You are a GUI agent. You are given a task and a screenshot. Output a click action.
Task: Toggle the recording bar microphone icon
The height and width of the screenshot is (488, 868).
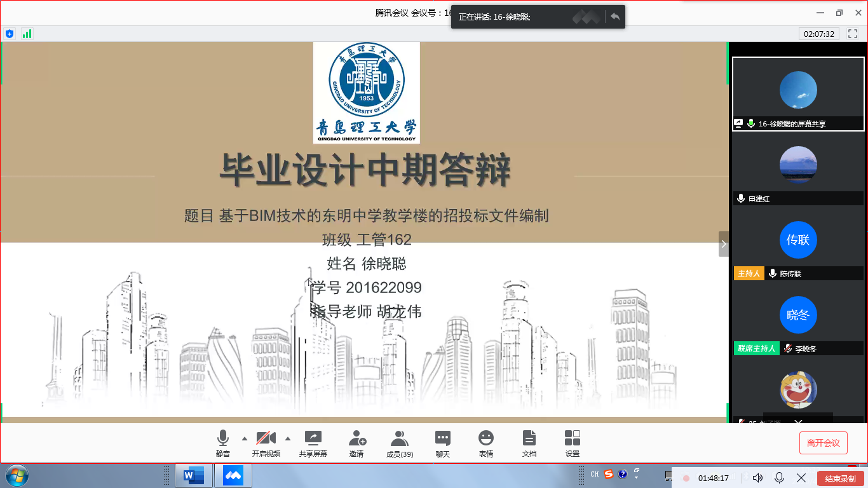(779, 478)
